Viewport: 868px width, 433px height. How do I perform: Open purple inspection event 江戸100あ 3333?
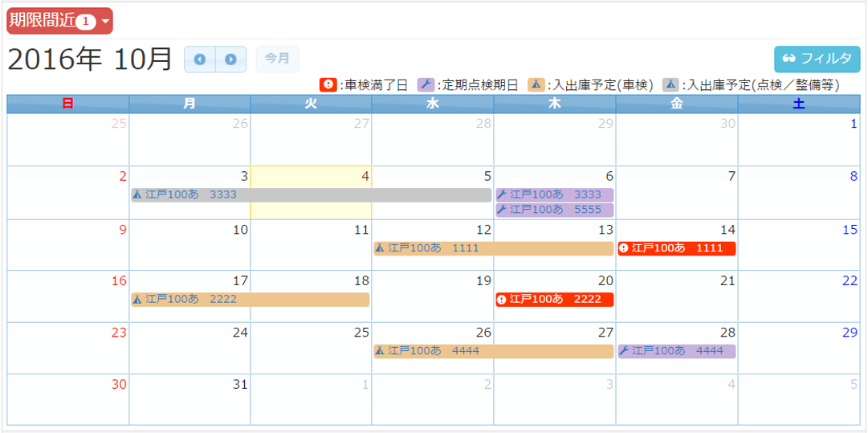(x=554, y=195)
